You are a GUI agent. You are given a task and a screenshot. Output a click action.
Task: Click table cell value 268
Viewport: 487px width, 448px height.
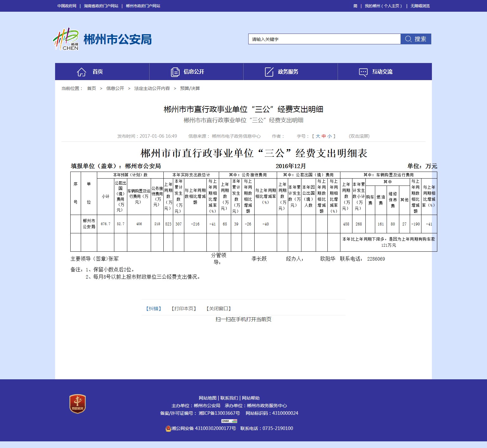point(359,224)
